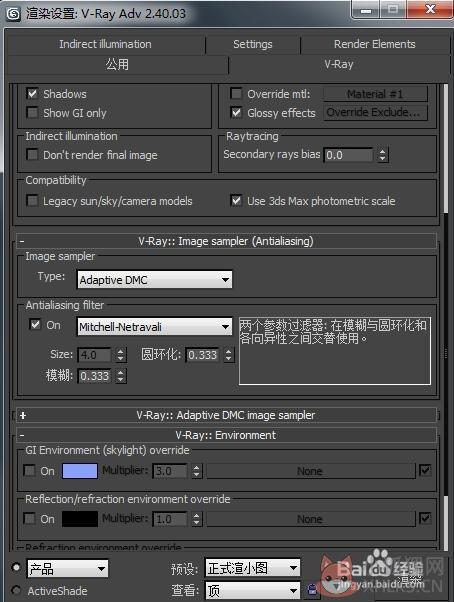Click the filter description text box
Screen dimensions: 454x602
(x=335, y=351)
